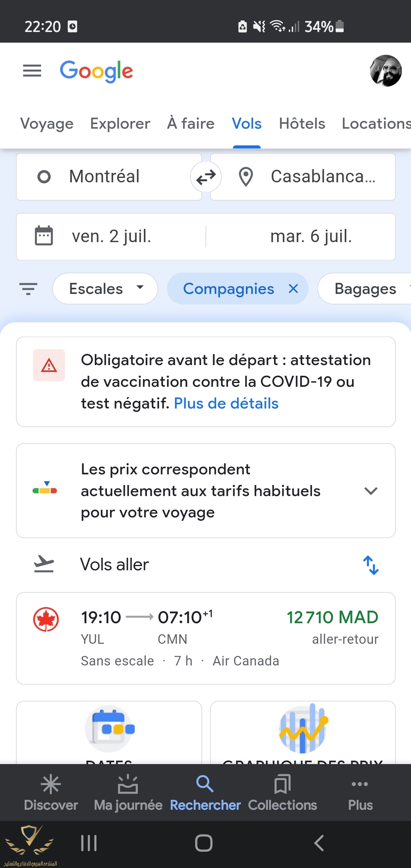Tap the sort flights arrows icon

tap(371, 565)
